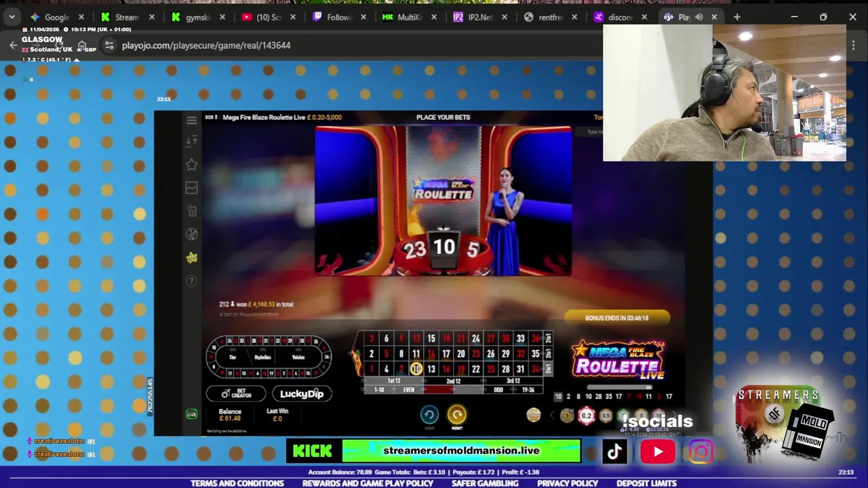The width and height of the screenshot is (868, 488).
Task: Open Safer Gambling link
Action: pos(485,483)
